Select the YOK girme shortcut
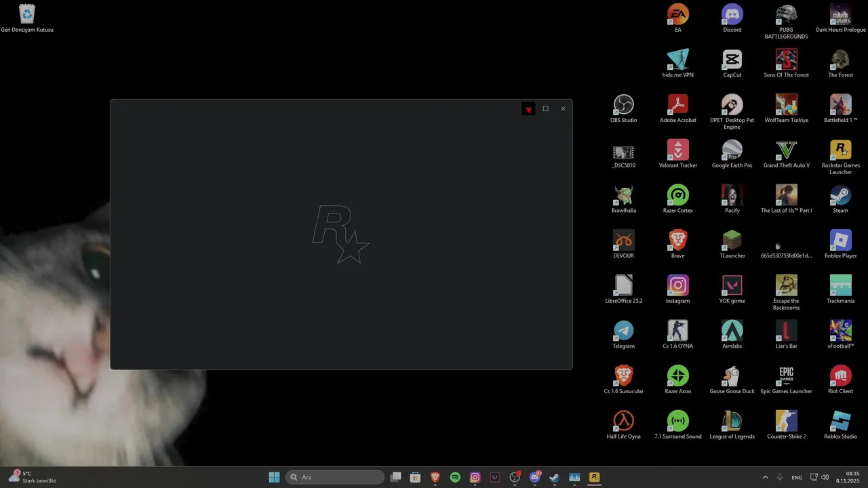The width and height of the screenshot is (868, 488). click(x=732, y=289)
